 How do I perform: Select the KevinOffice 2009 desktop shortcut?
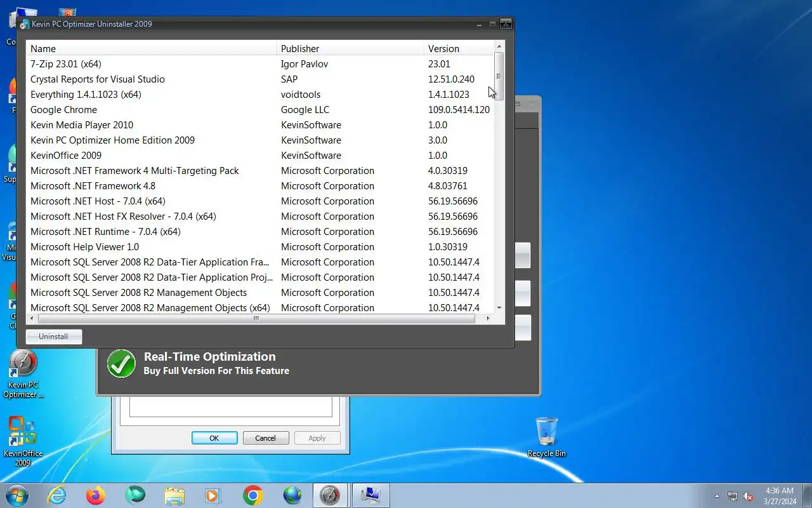pos(23,441)
